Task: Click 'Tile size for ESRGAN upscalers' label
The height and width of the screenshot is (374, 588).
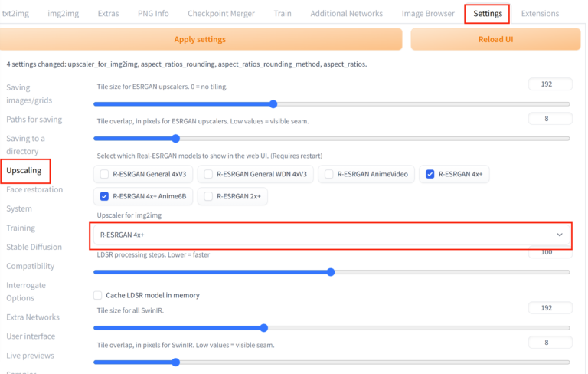Action: click(x=162, y=87)
